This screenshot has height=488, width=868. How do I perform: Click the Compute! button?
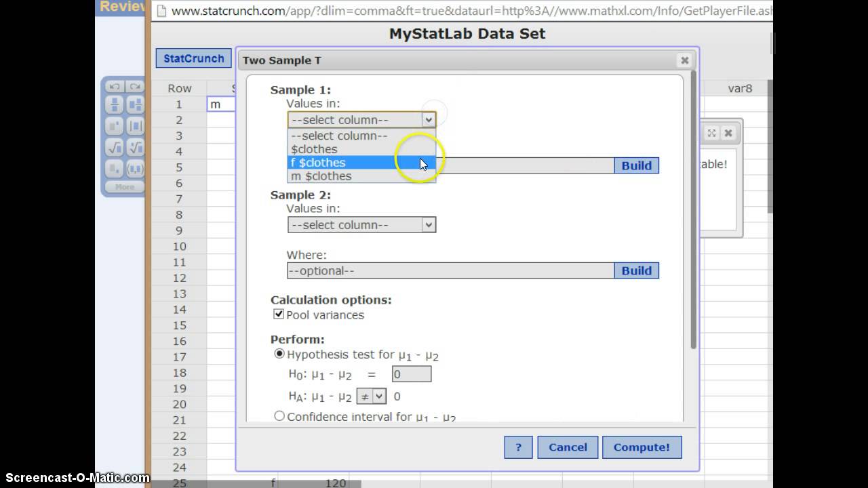tap(642, 447)
